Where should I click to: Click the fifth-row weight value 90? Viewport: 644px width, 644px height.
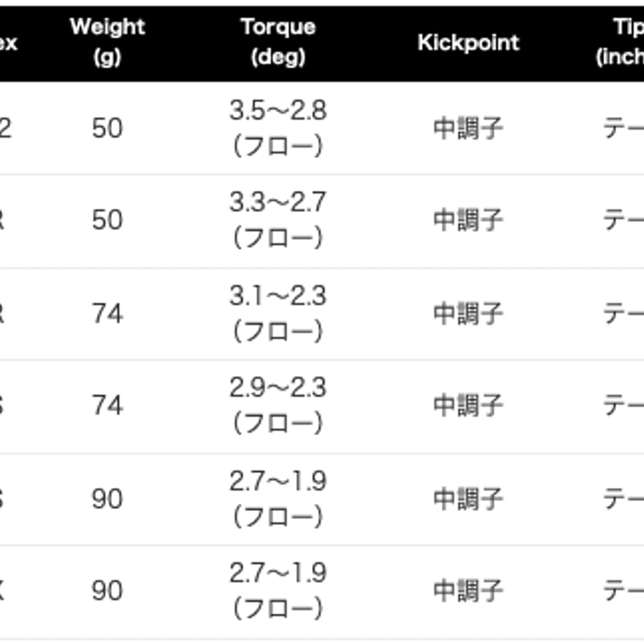[x=107, y=499]
